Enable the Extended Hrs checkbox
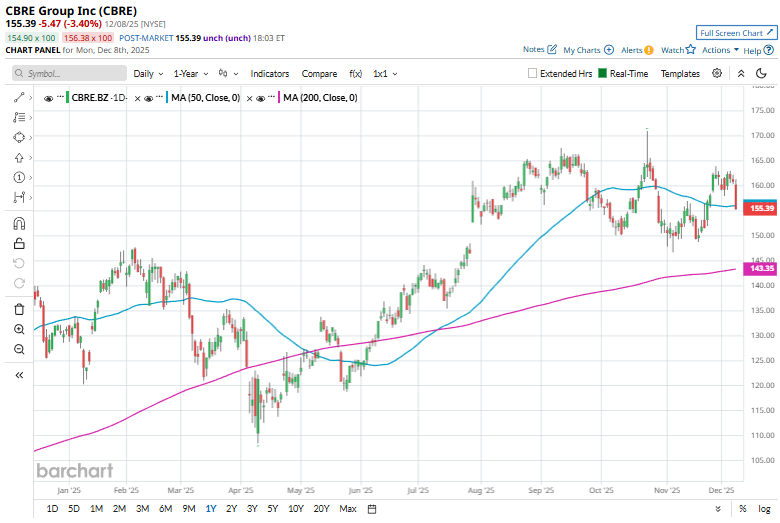 pos(533,74)
